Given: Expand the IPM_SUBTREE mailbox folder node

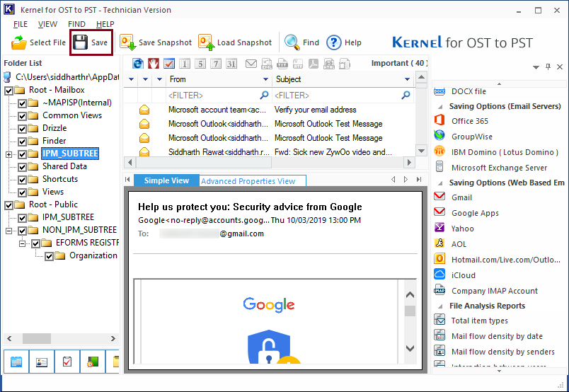Looking at the screenshot, I should (9, 154).
